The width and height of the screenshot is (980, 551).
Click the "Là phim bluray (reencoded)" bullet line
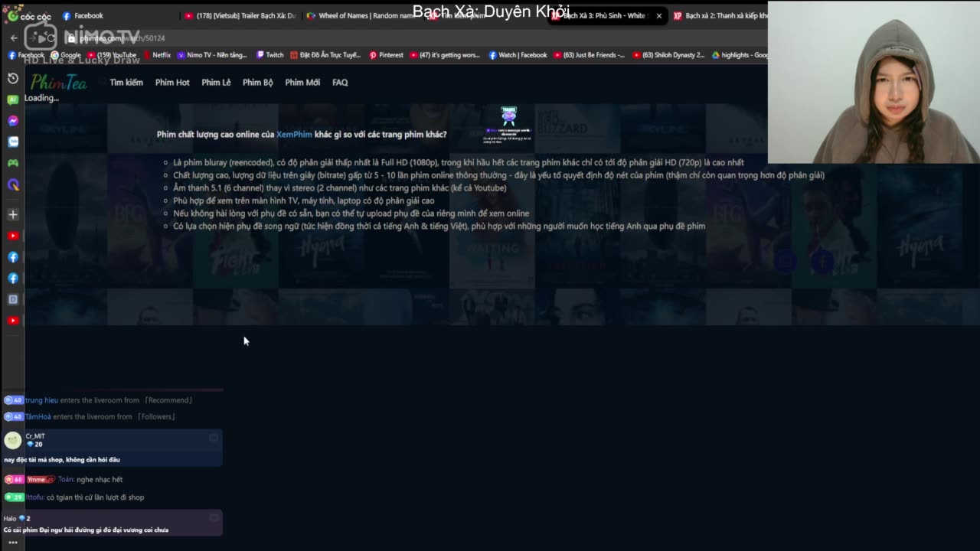click(458, 162)
